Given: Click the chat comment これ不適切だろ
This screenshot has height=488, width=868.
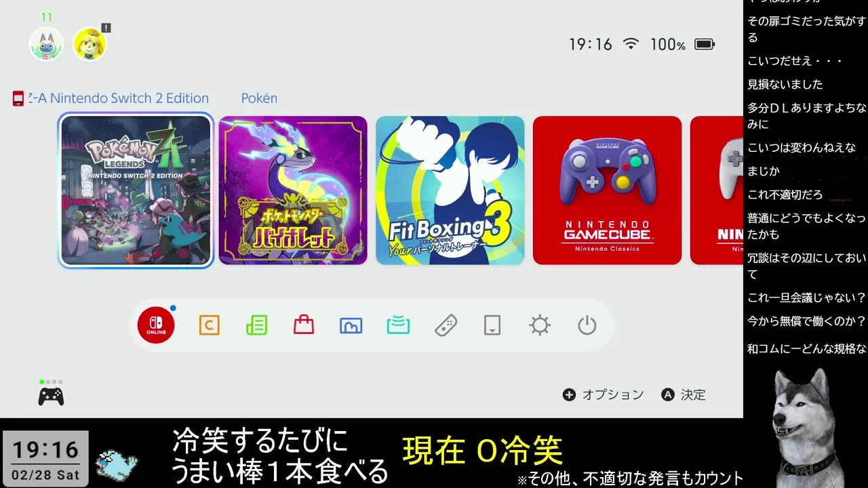Looking at the screenshot, I should click(x=785, y=195).
